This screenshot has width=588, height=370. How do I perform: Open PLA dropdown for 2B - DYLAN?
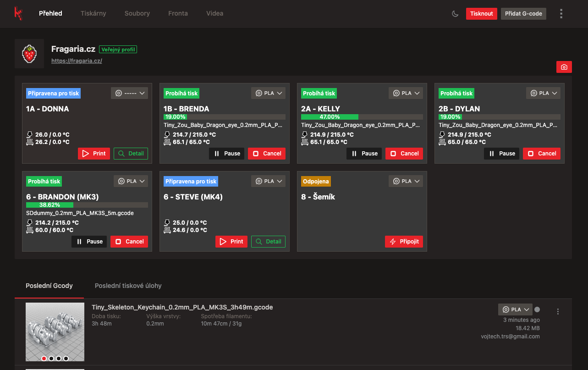pyautogui.click(x=543, y=93)
